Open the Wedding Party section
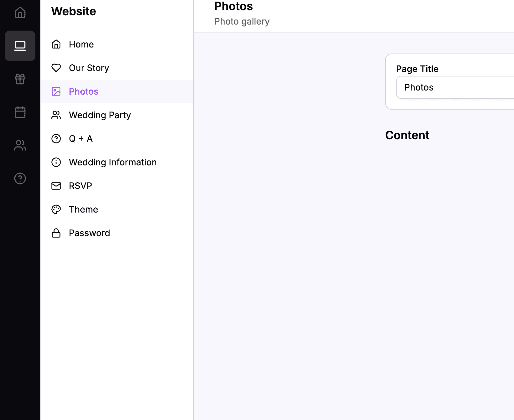514x420 pixels. pos(100,115)
